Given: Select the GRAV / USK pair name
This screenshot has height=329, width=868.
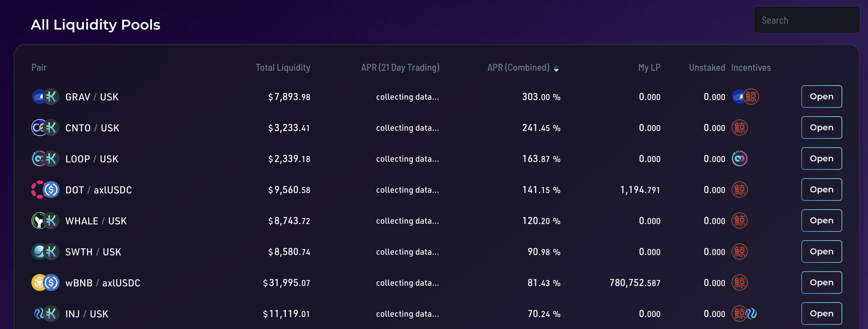Looking at the screenshot, I should tap(92, 97).
